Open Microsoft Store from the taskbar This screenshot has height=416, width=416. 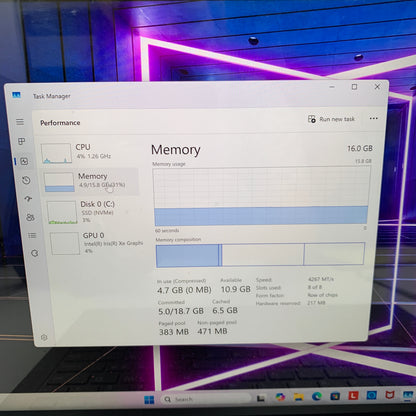click(335, 396)
